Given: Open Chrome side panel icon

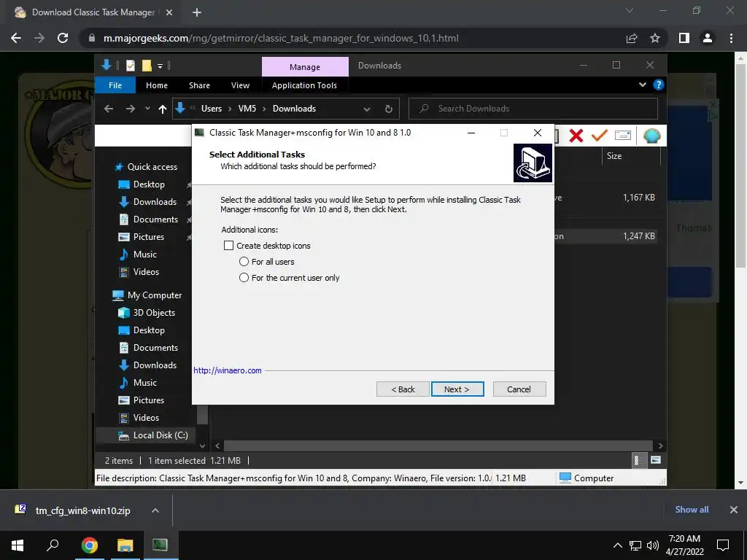Looking at the screenshot, I should pyautogui.click(x=684, y=38).
